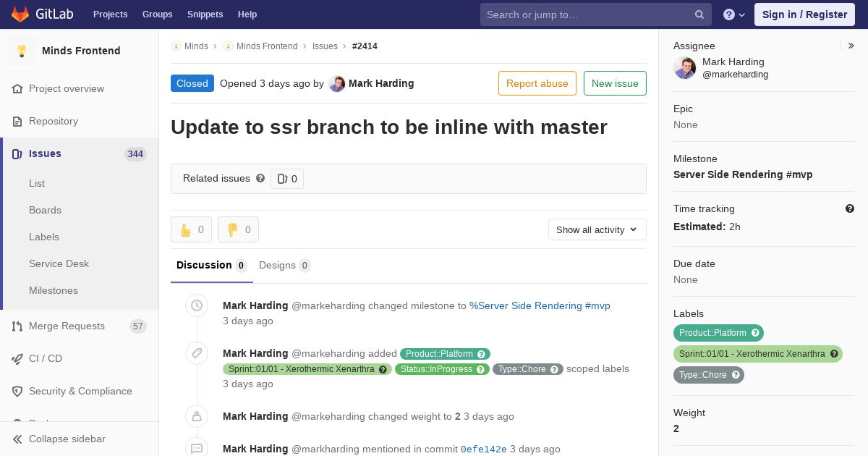
Task: Click the Issues sidebar icon
Action: (x=17, y=154)
